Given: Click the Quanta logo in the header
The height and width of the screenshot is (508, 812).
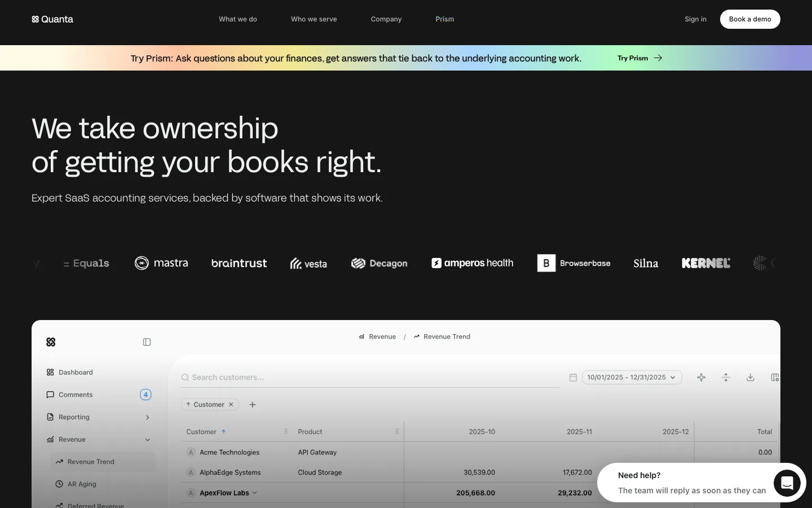Looking at the screenshot, I should tap(52, 19).
